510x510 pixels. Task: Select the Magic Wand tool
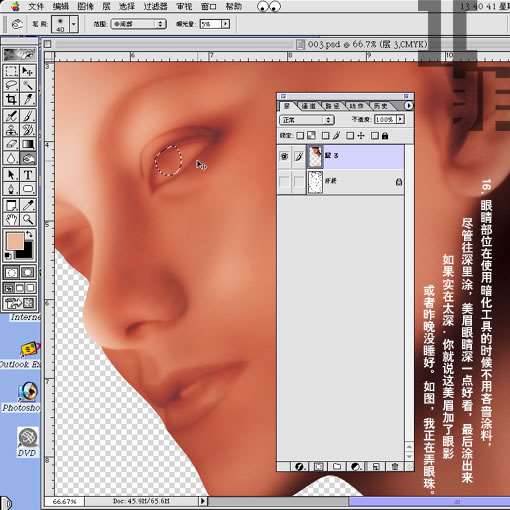[x=28, y=85]
